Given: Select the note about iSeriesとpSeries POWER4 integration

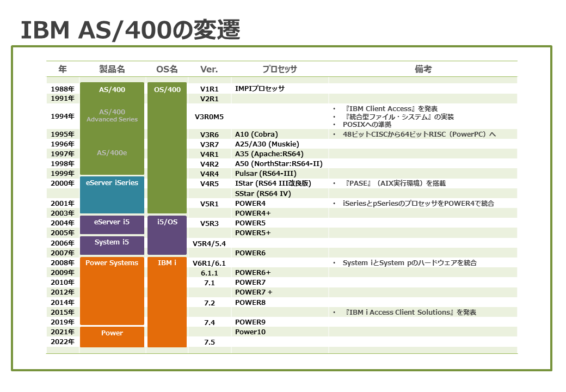Looking at the screenshot, I should tap(419, 204).
